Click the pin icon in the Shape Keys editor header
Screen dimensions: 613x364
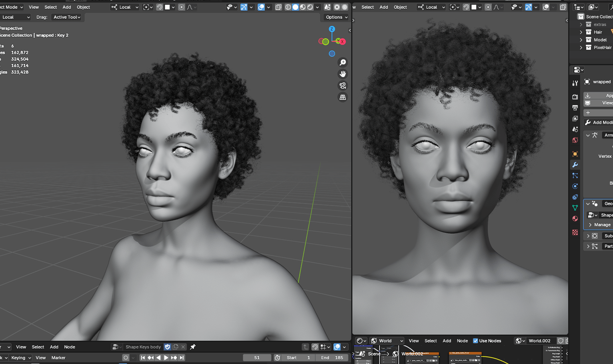192,347
